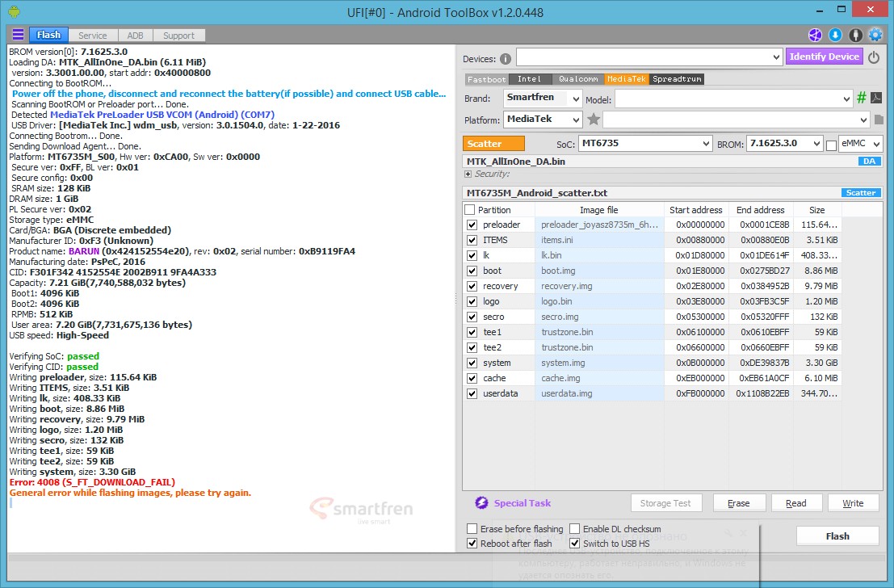Toggle checkbox next to eMMC dropdown
Image resolution: width=894 pixels, height=588 pixels.
click(831, 145)
